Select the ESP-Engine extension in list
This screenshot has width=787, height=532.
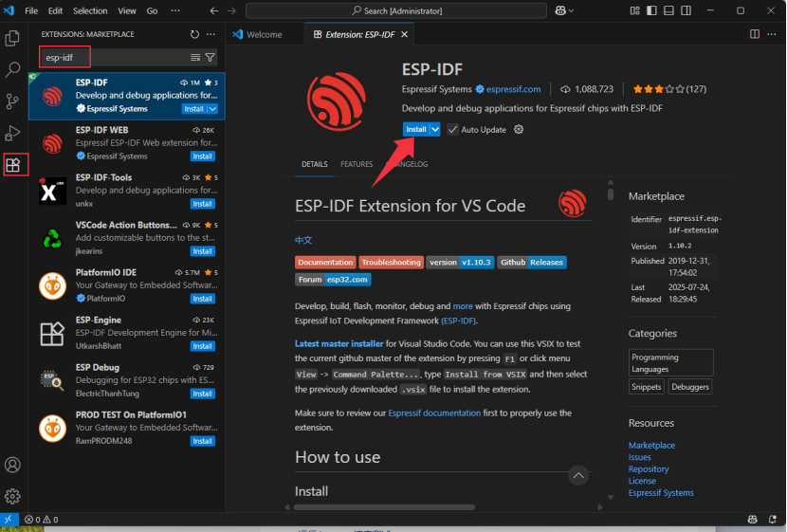click(127, 333)
